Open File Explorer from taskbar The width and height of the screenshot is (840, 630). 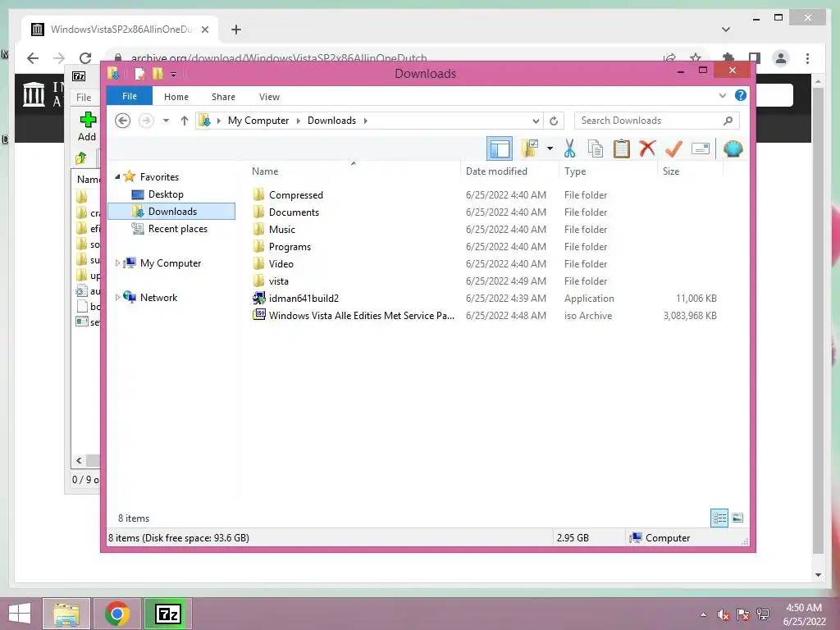click(x=66, y=614)
